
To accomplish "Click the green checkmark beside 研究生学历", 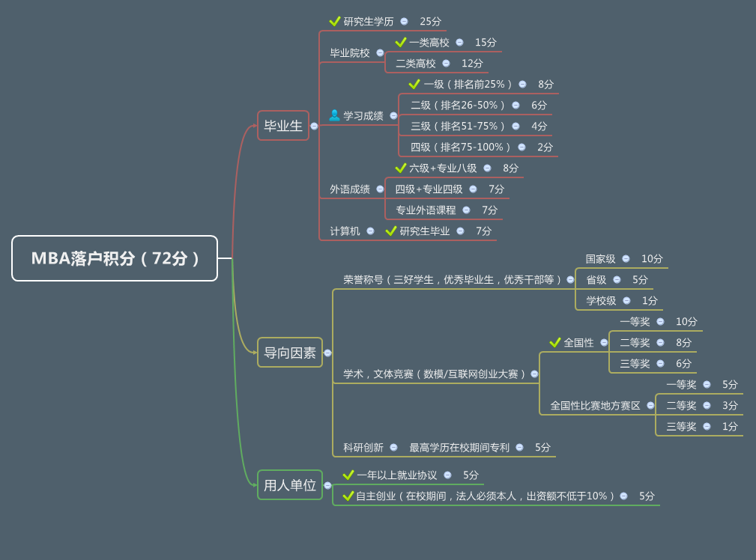I will (x=335, y=21).
